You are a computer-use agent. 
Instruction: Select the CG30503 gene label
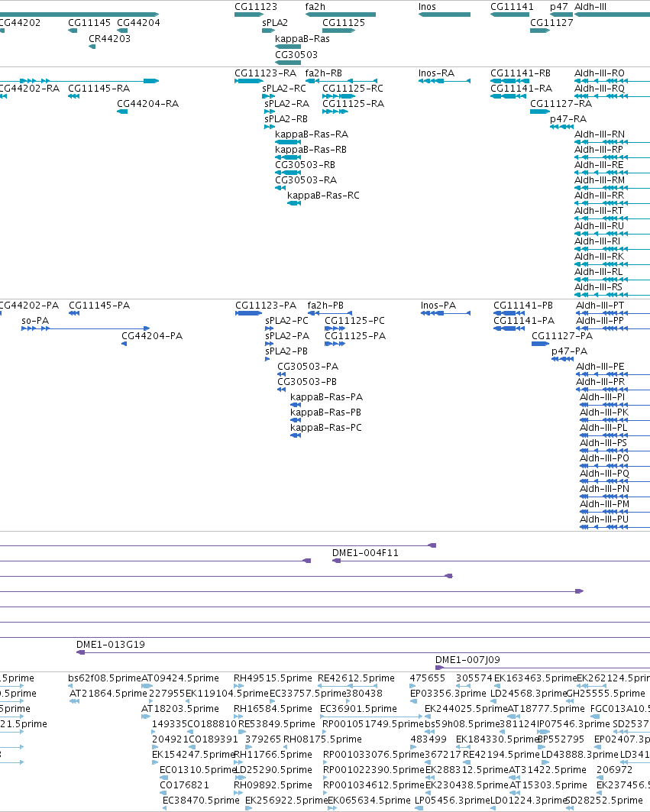(x=296, y=55)
